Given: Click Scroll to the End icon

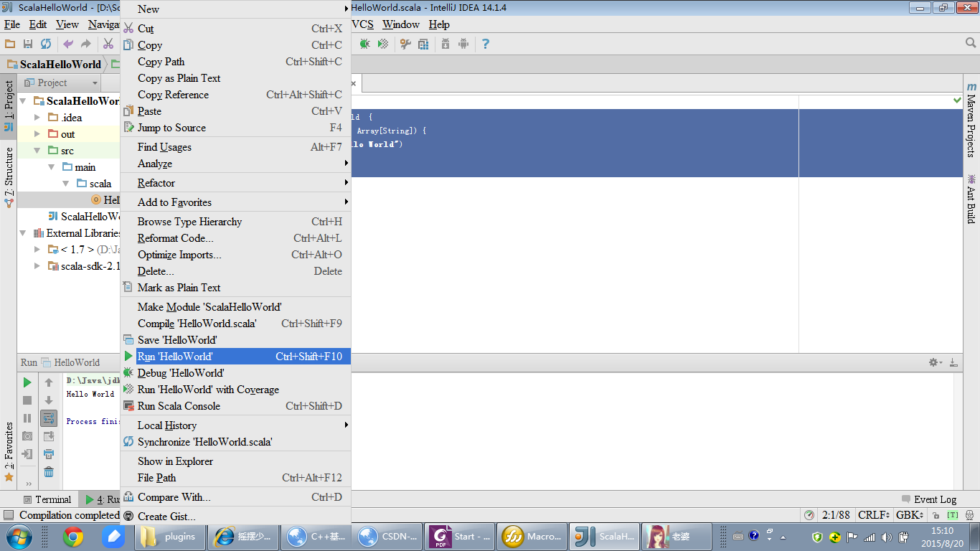Looking at the screenshot, I should point(49,436).
